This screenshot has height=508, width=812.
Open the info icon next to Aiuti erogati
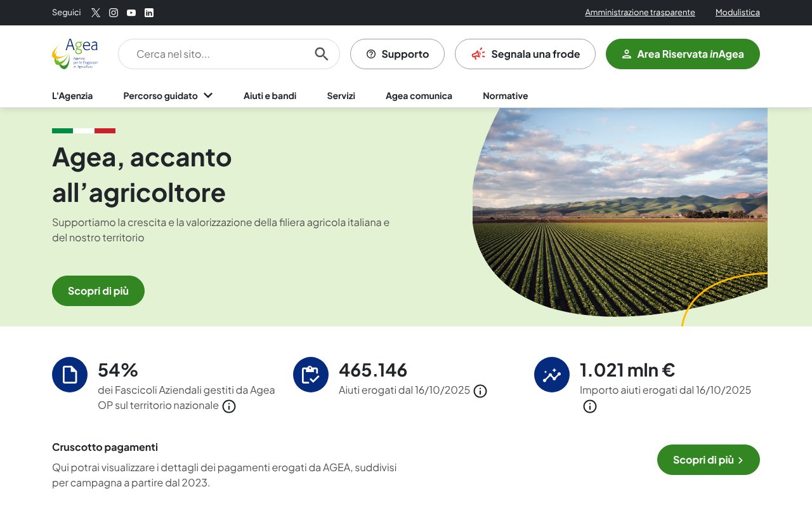pos(480,391)
